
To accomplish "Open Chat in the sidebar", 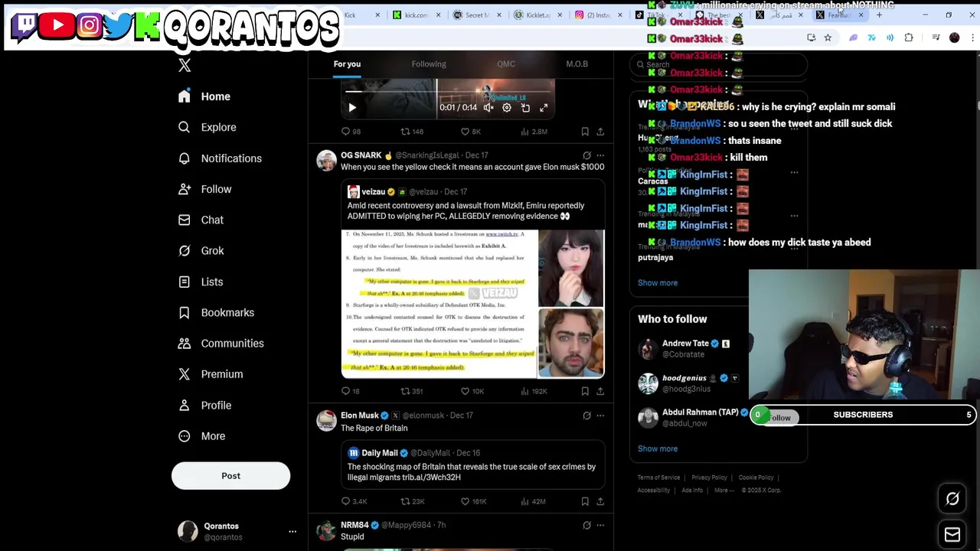I will pyautogui.click(x=201, y=220).
